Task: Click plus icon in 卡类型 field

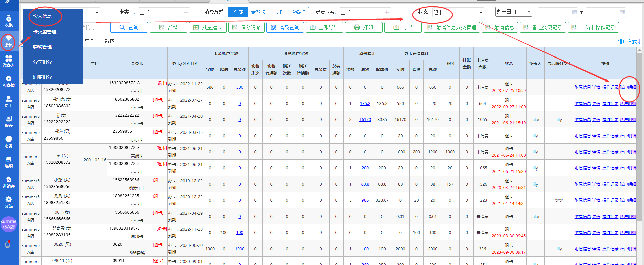Action: coord(186,12)
